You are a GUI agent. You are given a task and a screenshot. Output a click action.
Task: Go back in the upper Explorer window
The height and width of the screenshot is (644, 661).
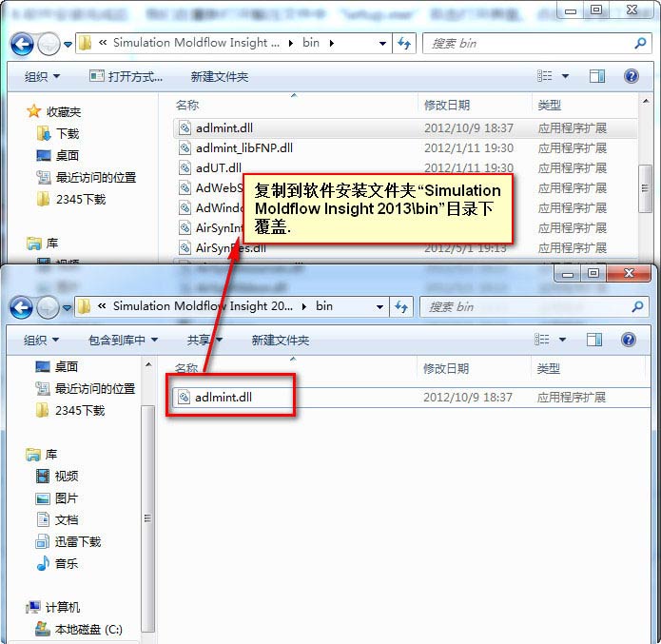coord(22,44)
